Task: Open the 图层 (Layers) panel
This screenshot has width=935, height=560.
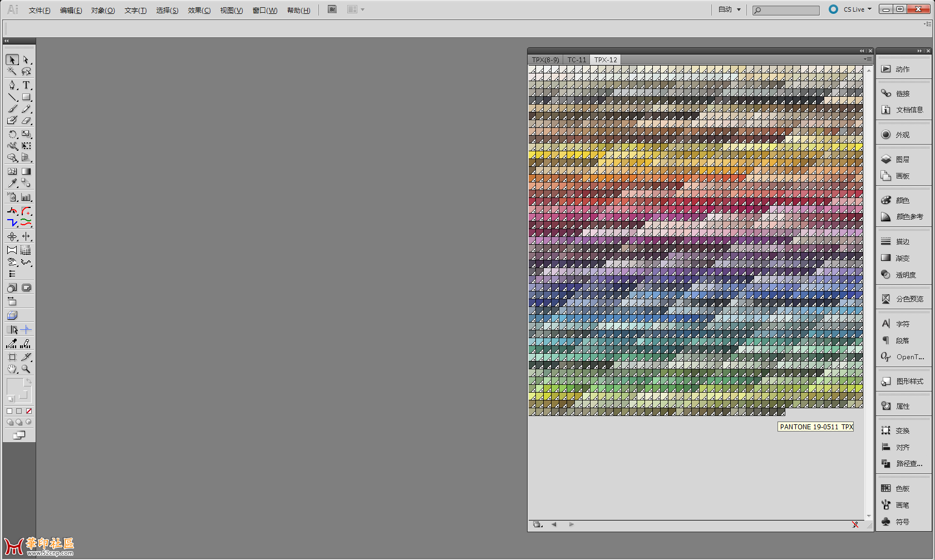Action: [903, 159]
